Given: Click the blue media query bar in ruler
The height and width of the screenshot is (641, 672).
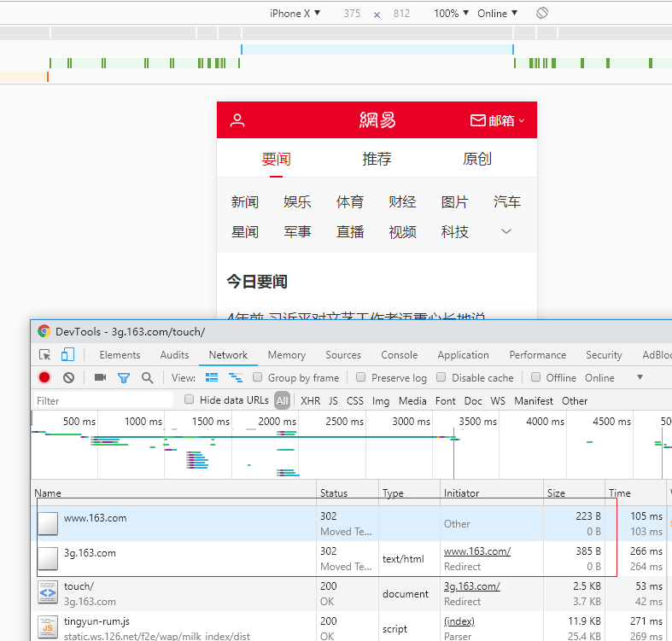Looking at the screenshot, I should 377,50.
